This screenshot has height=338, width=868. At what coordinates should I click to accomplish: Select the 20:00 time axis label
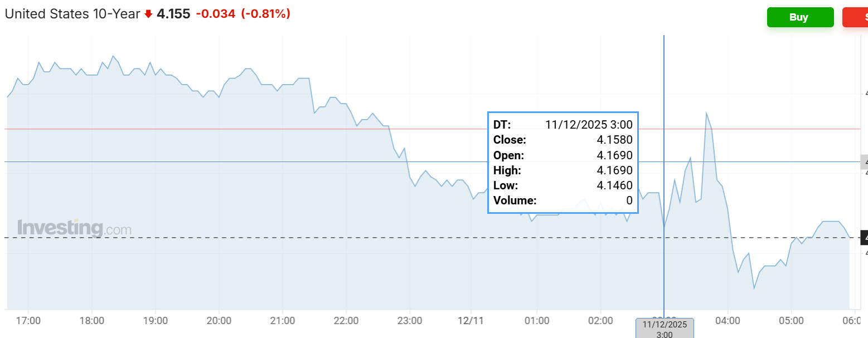pos(219,321)
